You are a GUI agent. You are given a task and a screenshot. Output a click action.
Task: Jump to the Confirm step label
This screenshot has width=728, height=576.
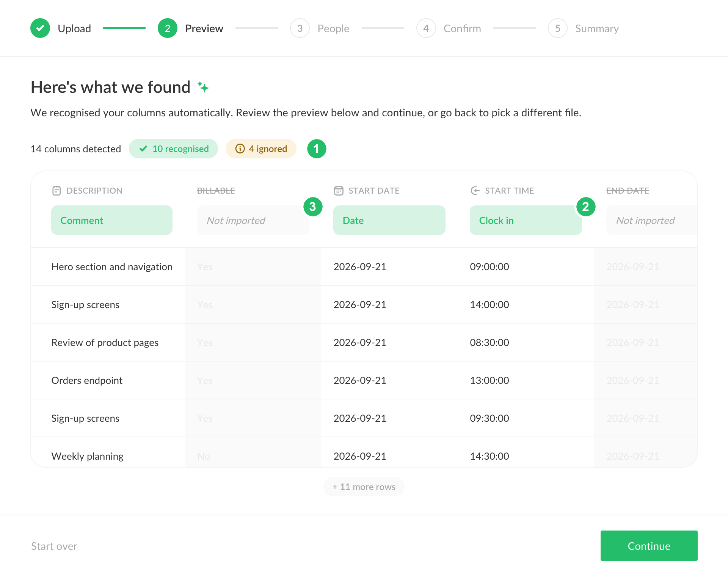[462, 28]
